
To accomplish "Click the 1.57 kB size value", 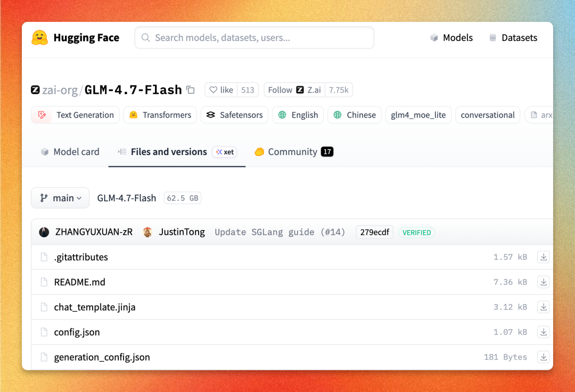I will tap(510, 257).
